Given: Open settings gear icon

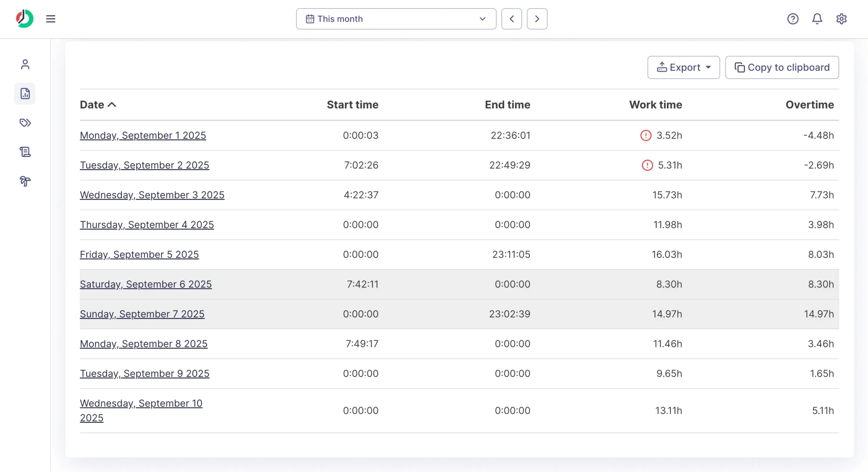Looking at the screenshot, I should pos(841,19).
